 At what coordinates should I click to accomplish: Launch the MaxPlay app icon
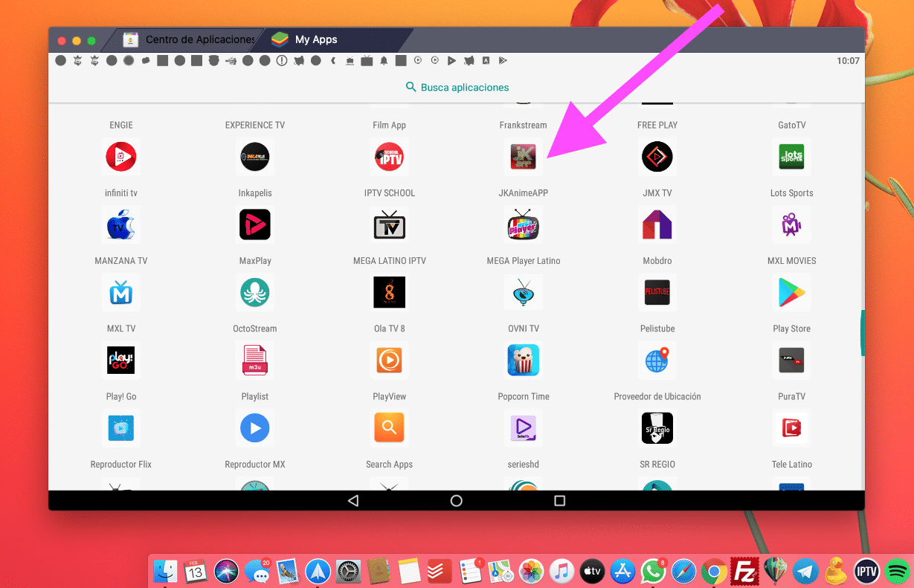pos(255,224)
